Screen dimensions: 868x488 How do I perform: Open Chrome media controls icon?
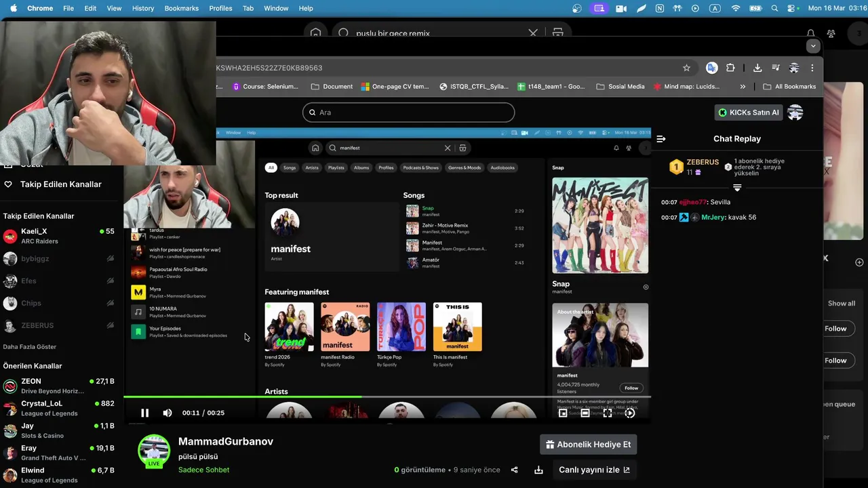(776, 68)
